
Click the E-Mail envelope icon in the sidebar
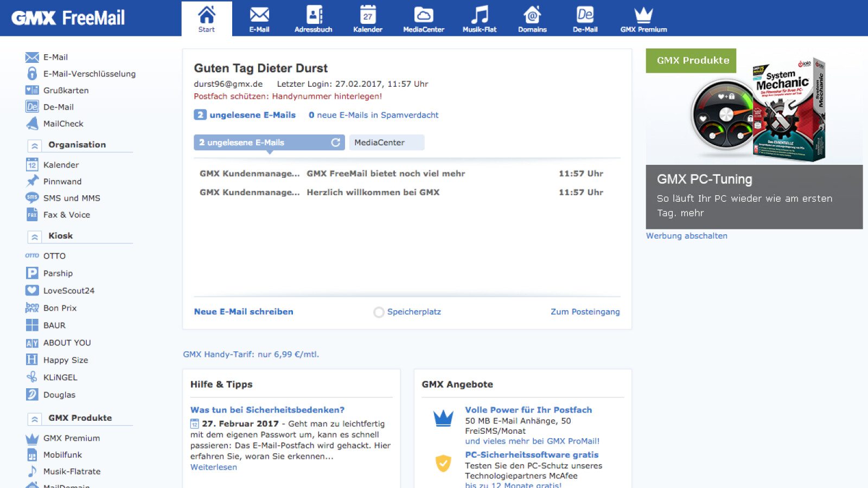32,57
